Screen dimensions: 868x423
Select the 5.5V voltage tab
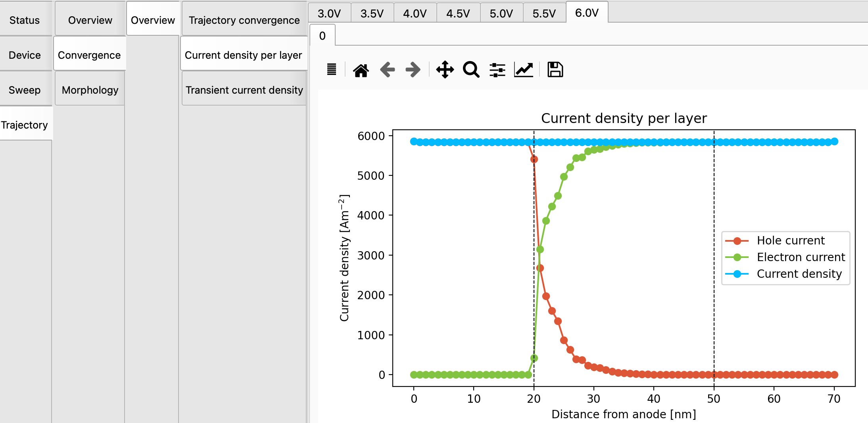[x=544, y=13]
